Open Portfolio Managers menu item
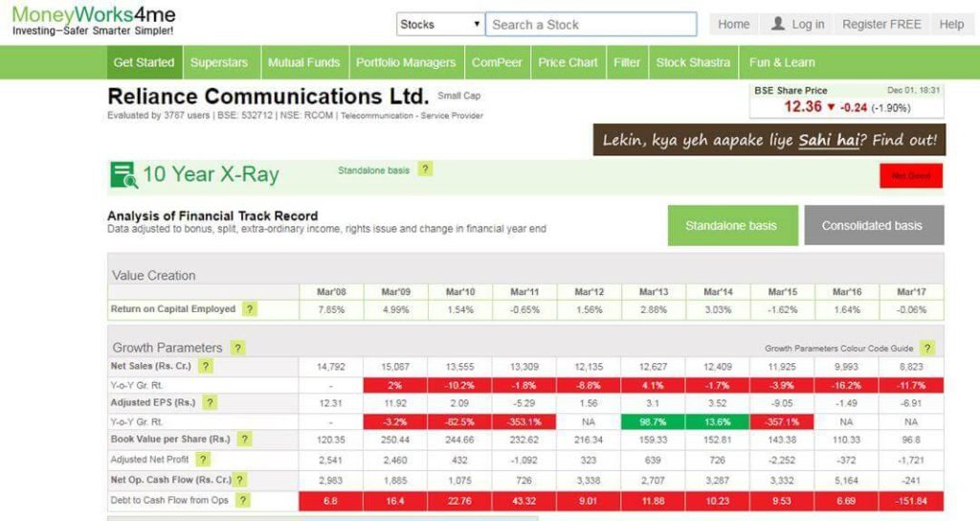This screenshot has height=521, width=980. tap(406, 62)
